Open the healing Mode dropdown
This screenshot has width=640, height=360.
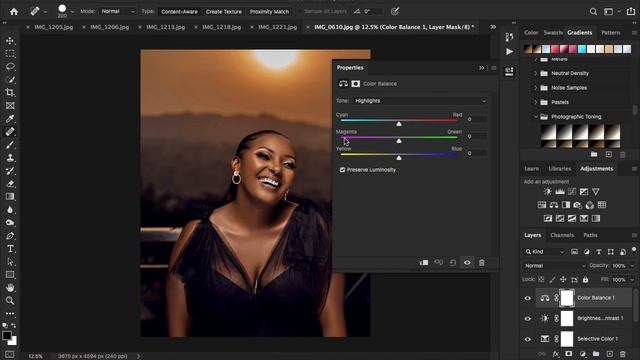point(117,11)
